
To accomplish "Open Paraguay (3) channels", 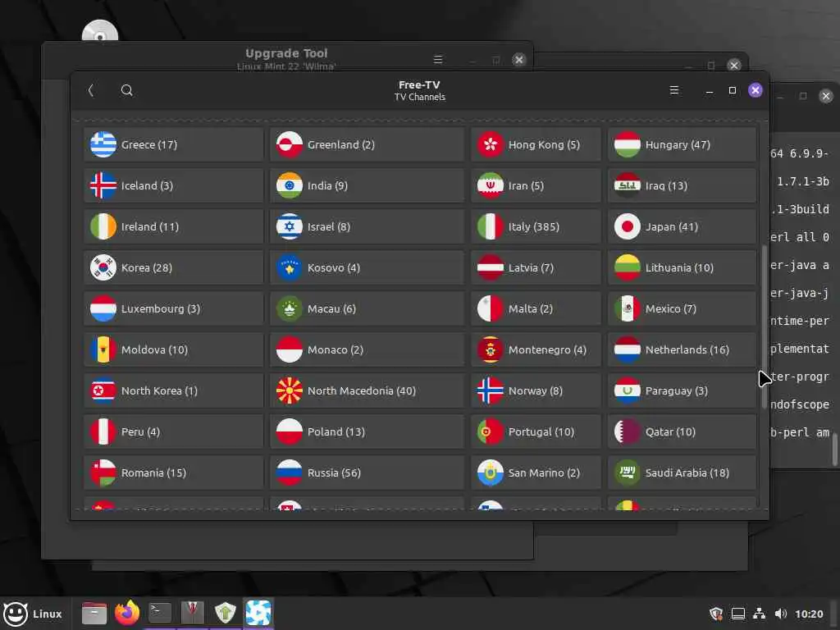I will click(x=682, y=391).
